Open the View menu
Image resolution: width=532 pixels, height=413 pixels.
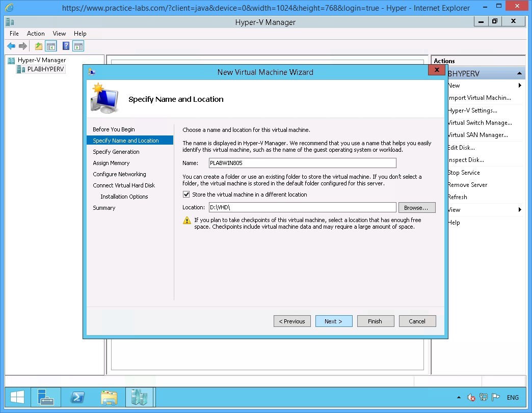pos(59,33)
